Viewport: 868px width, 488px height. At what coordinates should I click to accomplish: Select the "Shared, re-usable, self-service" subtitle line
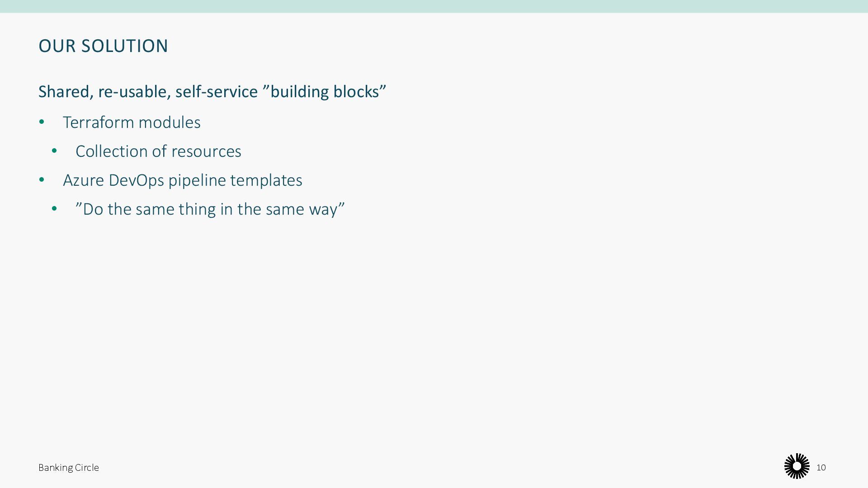[212, 92]
